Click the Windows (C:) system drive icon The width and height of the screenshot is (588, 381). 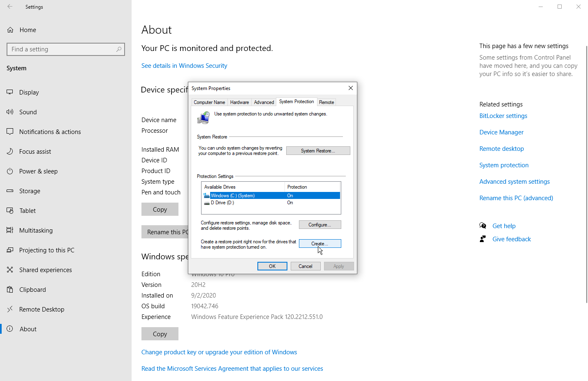(x=206, y=196)
